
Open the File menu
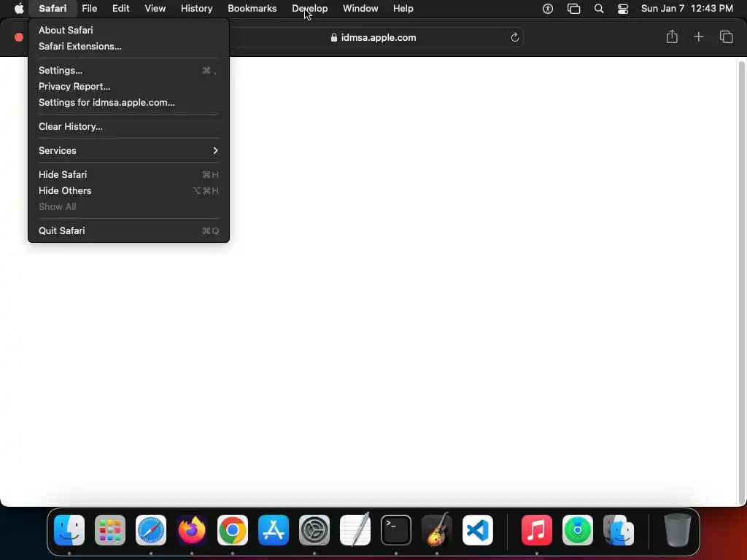(x=90, y=9)
